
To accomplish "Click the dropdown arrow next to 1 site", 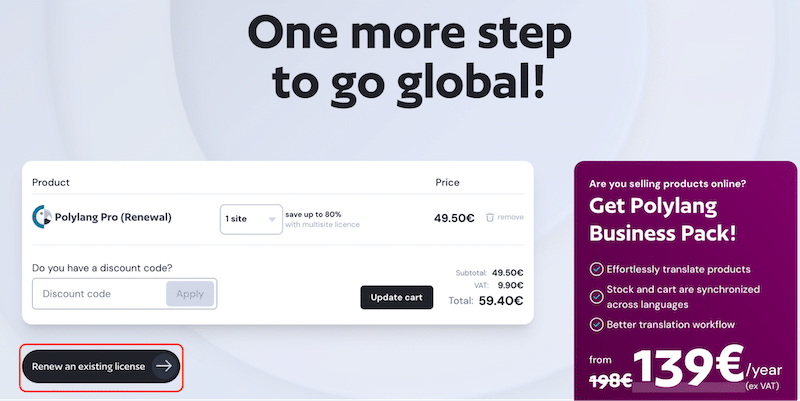I will pyautogui.click(x=272, y=219).
